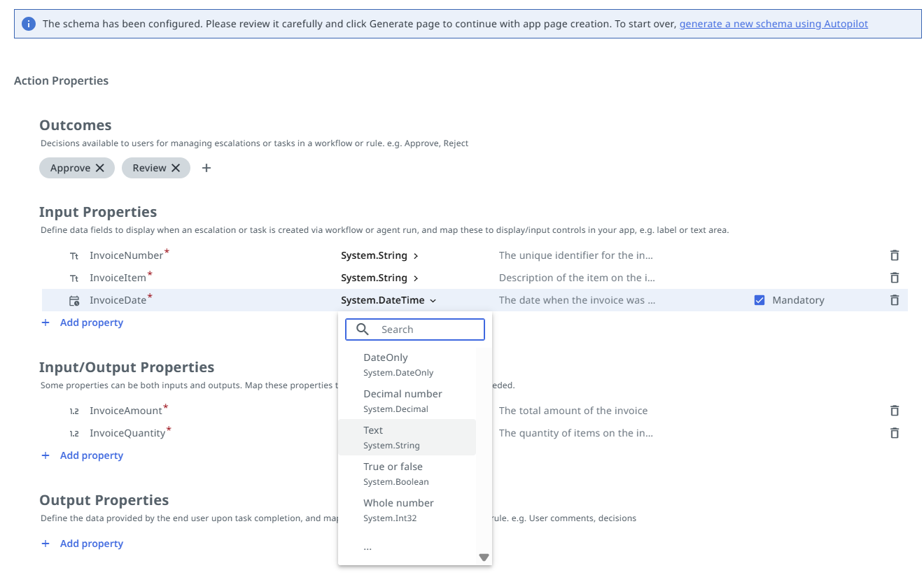The width and height of the screenshot is (924, 575).
Task: Uncheck the Mandatory checkbox for InvoiceDate
Action: coord(759,300)
